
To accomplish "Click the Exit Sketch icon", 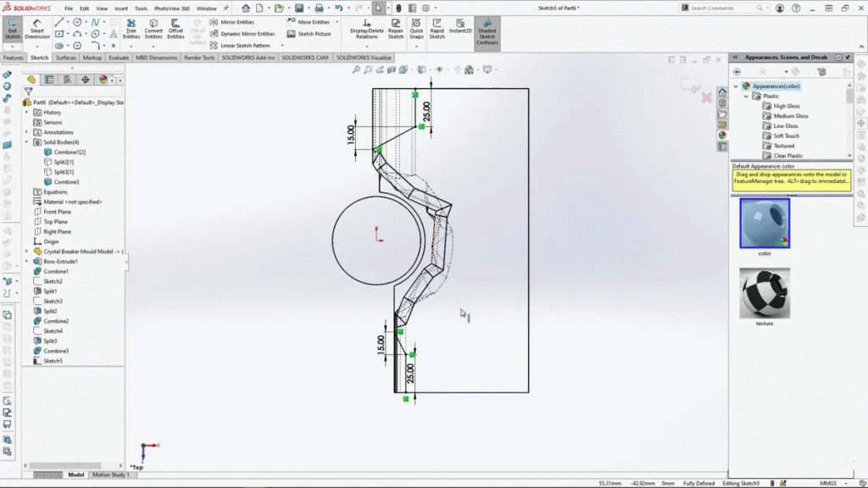I will coord(13,29).
